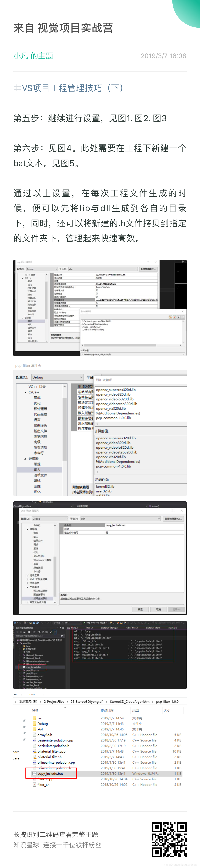Select 清单文件 under 链接器 in second dialog
This screenshot has width=200, height=868.
[40, 475]
